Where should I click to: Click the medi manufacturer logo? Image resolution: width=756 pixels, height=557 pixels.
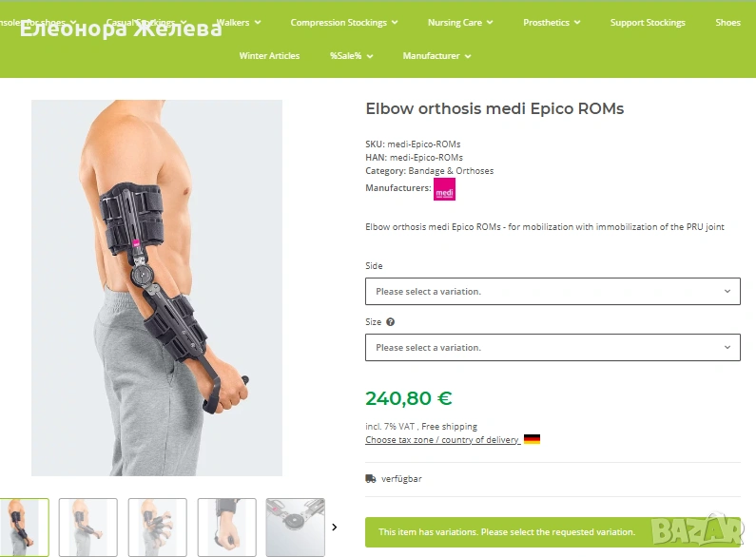tap(444, 189)
